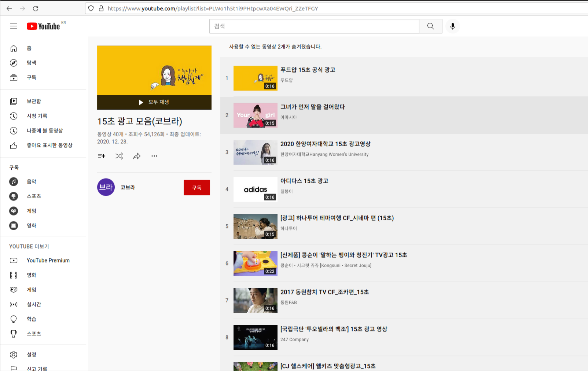Click the adidas logo thumbnail
This screenshot has width=588, height=371.
[x=256, y=189]
